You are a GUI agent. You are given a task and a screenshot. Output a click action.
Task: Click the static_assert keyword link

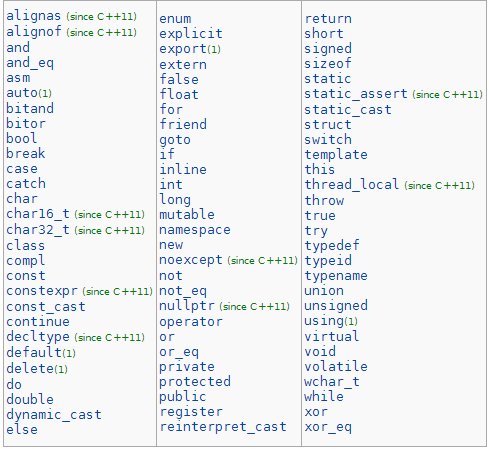click(x=356, y=94)
